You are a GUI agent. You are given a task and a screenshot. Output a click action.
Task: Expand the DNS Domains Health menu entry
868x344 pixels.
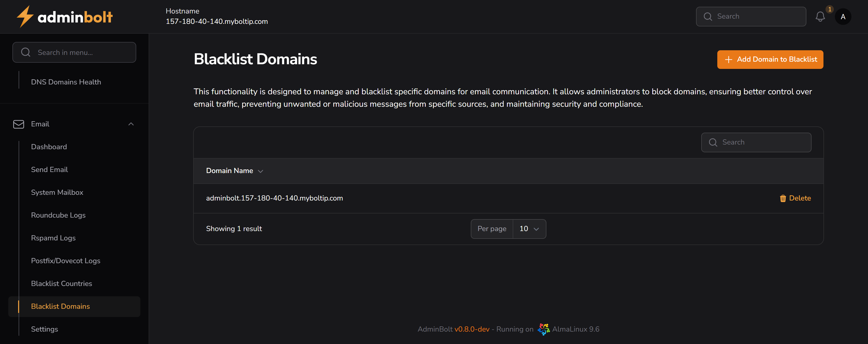click(66, 82)
